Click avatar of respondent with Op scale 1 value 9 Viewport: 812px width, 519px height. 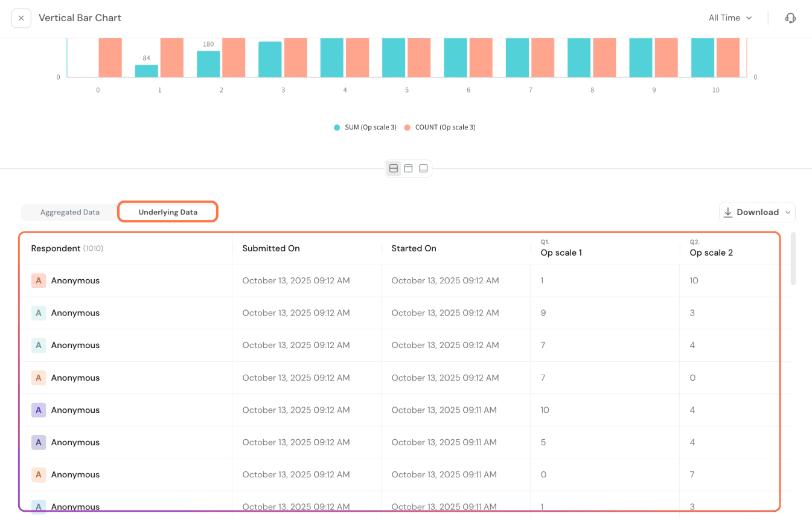[x=38, y=313]
